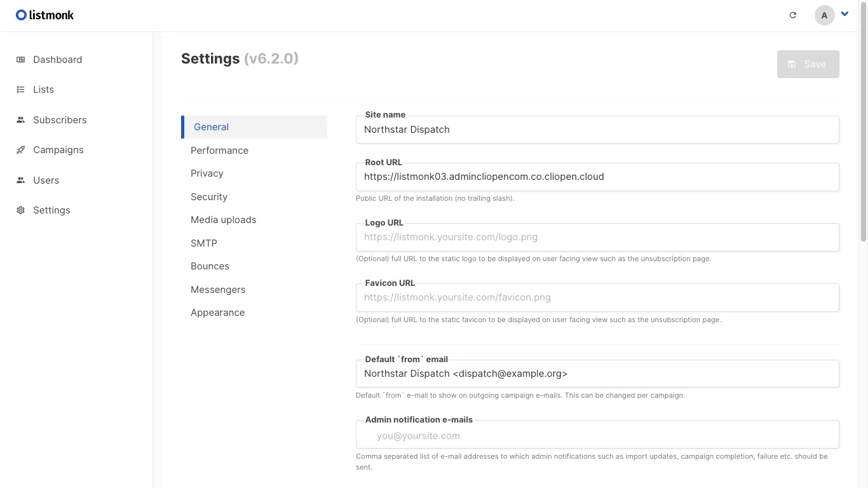Click the Campaigns rocket icon
This screenshot has height=488, width=868.
(20, 150)
